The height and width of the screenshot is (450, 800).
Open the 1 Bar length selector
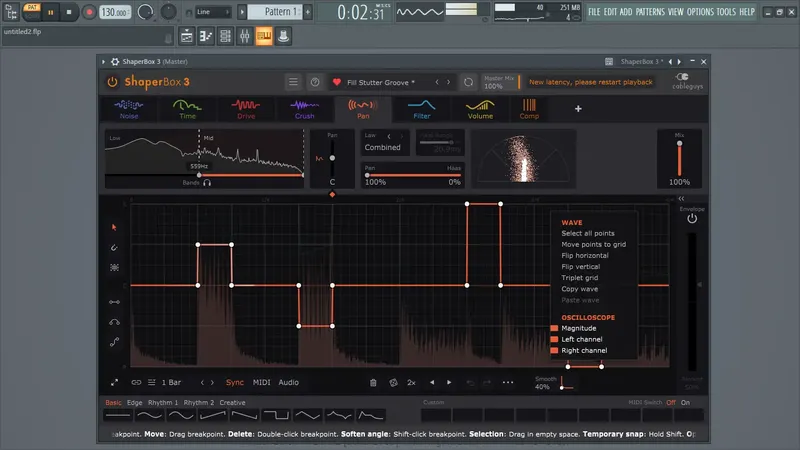(171, 383)
